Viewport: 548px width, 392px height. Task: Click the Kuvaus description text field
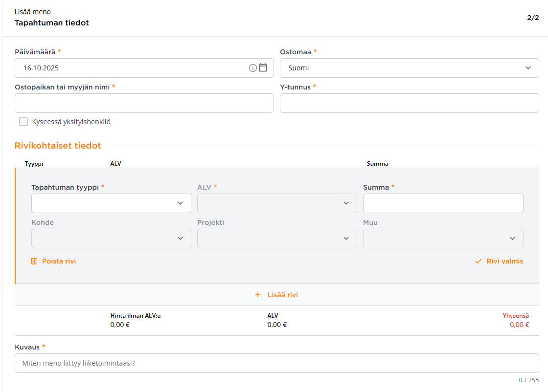[x=276, y=363]
